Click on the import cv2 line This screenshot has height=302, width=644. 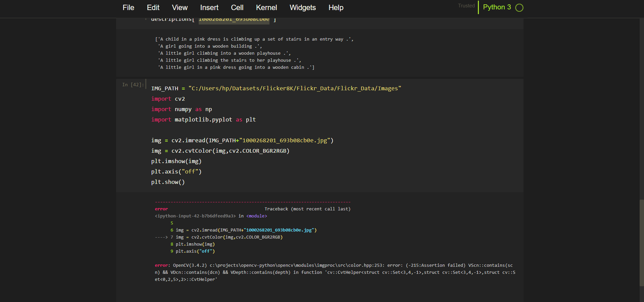pos(168,99)
